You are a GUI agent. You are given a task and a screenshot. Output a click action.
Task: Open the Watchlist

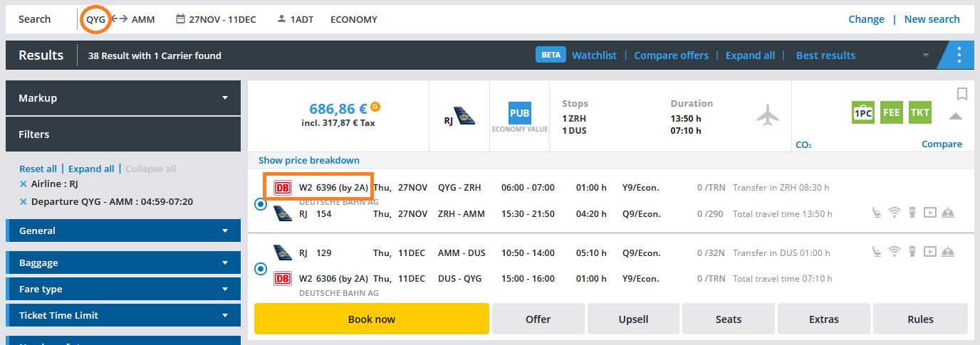click(594, 55)
